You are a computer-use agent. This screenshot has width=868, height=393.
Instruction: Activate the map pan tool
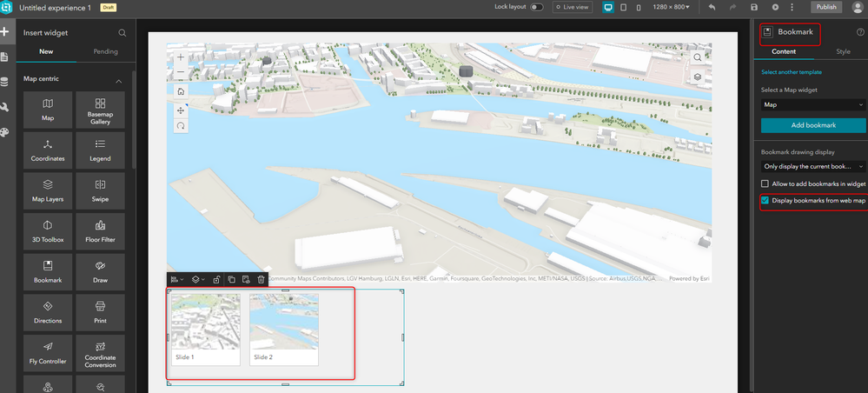(x=181, y=110)
